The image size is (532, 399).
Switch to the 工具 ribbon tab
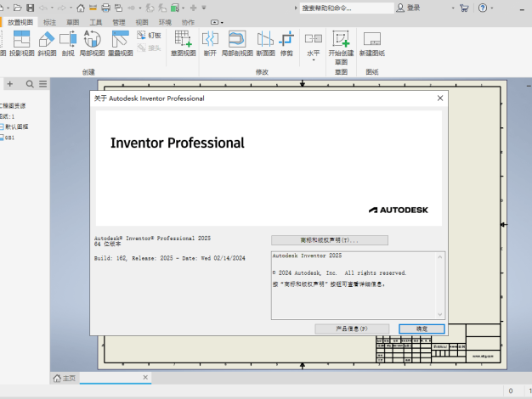96,22
